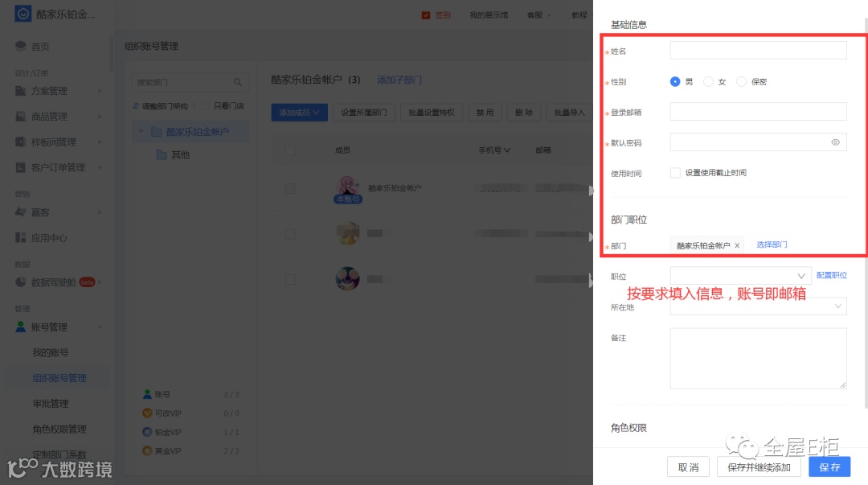
Task: Expand the 样板间管理 submenu arrow
Action: point(100,142)
